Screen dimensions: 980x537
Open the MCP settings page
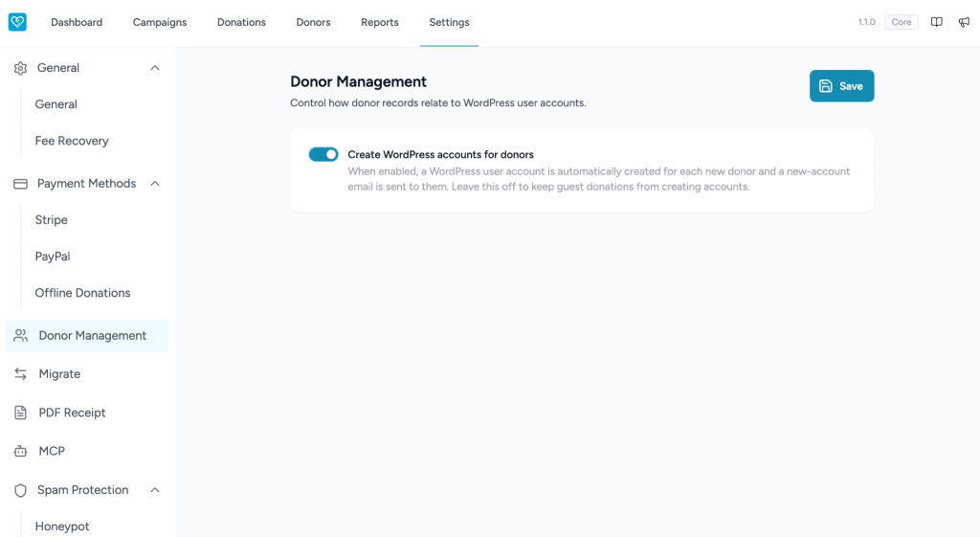[52, 451]
